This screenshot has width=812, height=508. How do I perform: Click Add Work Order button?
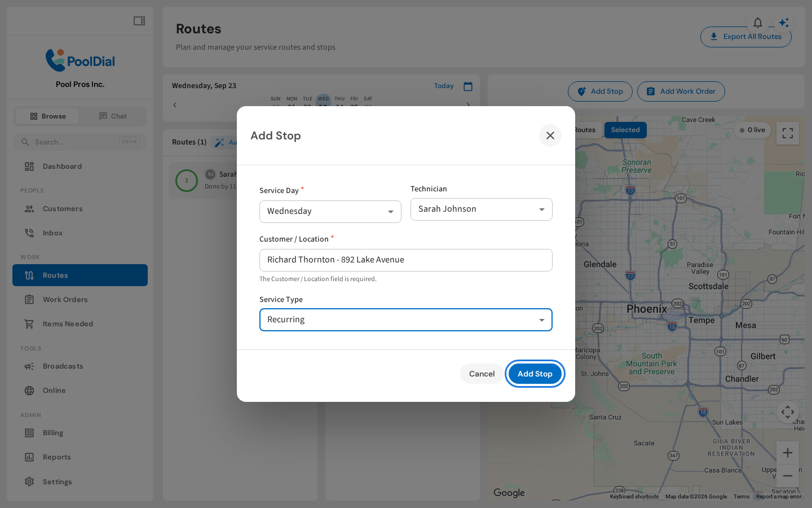click(681, 91)
